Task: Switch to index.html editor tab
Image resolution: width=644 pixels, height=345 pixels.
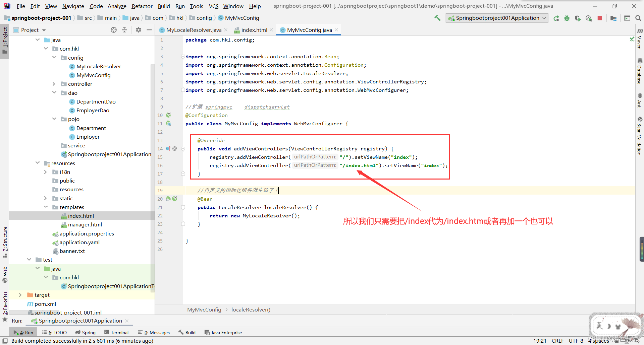Action: [x=254, y=30]
